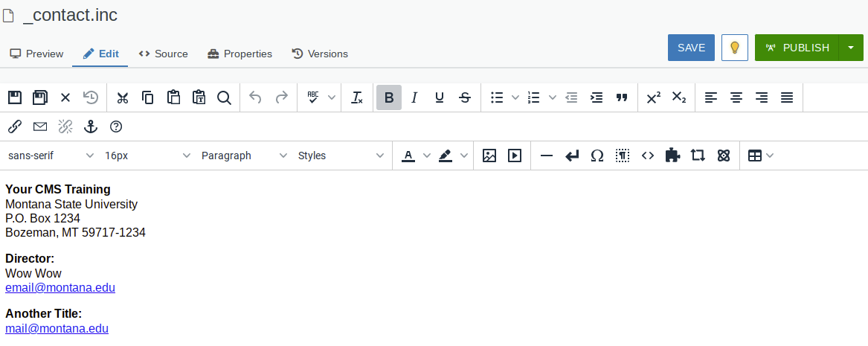
Task: Insert media using the video icon
Action: pos(515,156)
